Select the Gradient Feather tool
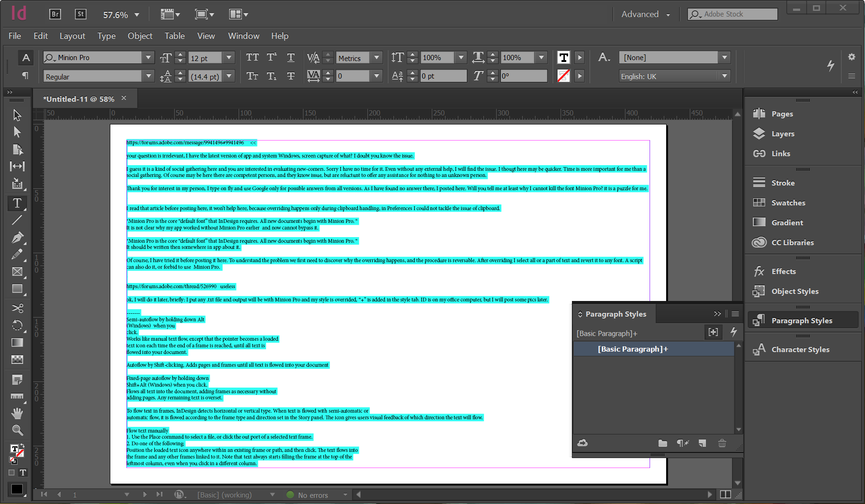 pos(17,359)
